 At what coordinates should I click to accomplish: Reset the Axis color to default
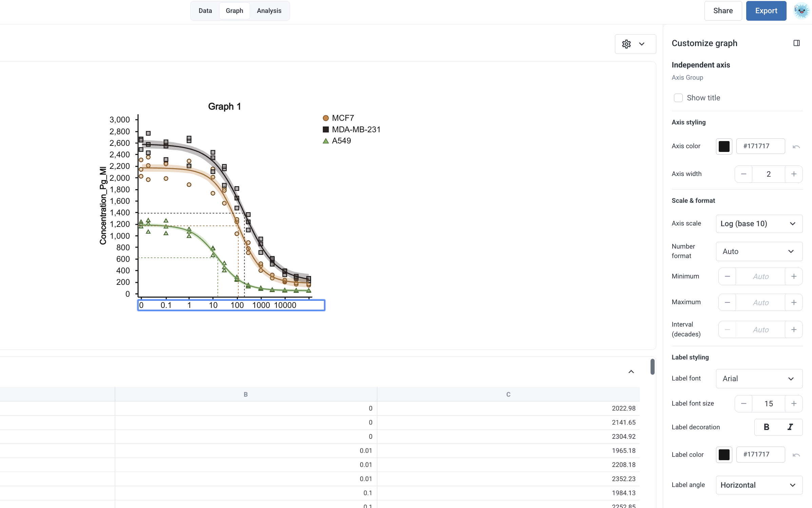[796, 146]
